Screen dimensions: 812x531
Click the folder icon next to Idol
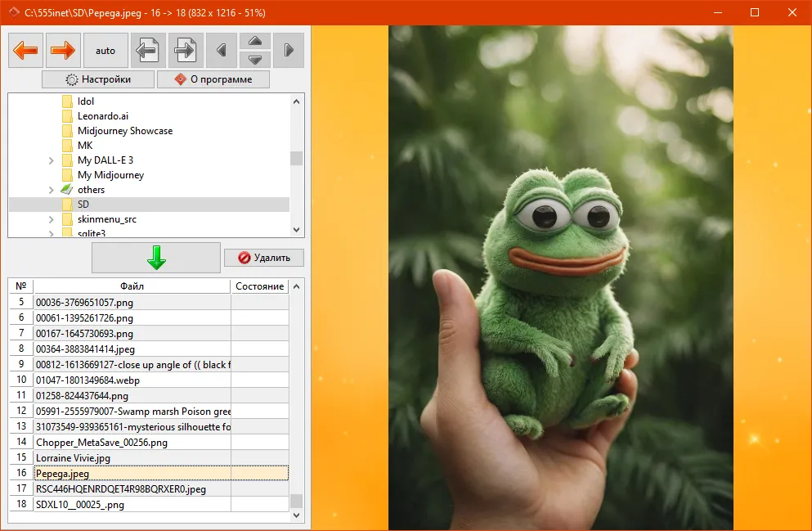(x=67, y=101)
